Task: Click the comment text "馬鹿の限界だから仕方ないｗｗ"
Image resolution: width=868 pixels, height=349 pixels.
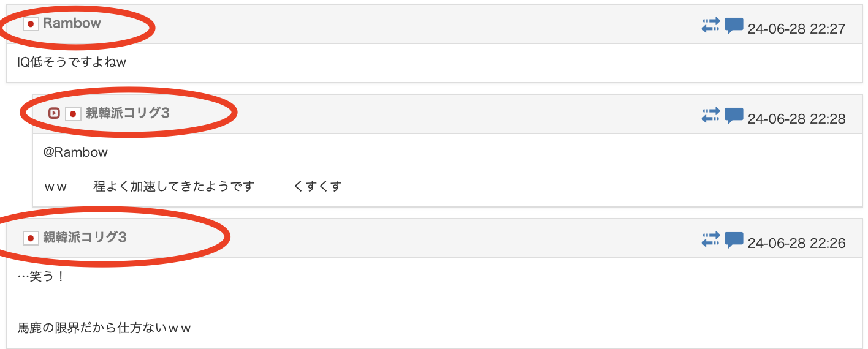Action: click(104, 328)
